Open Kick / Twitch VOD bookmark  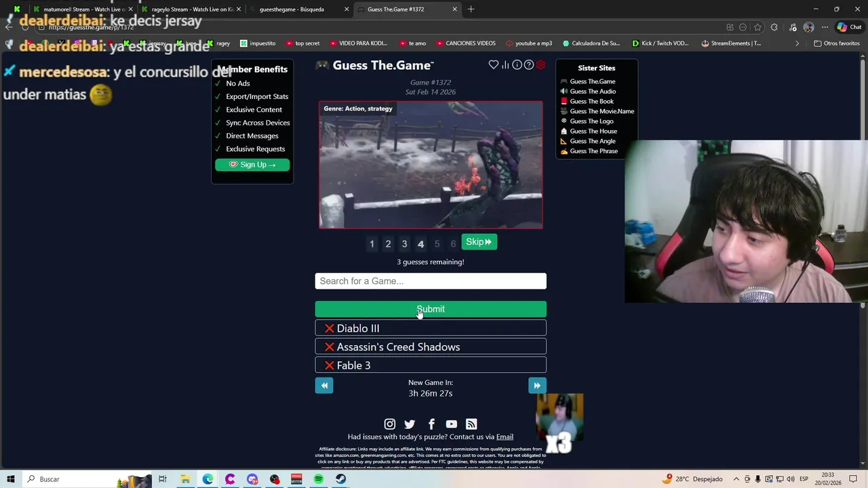click(x=660, y=43)
